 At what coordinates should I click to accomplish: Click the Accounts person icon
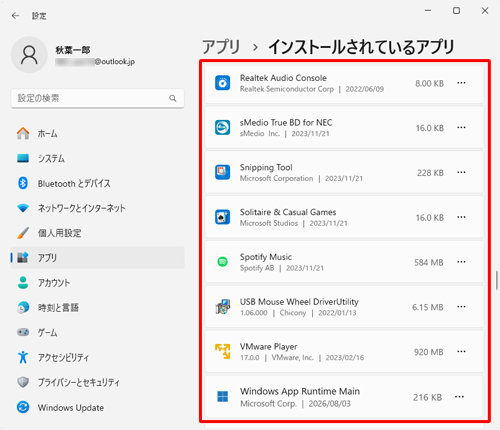pyautogui.click(x=23, y=283)
